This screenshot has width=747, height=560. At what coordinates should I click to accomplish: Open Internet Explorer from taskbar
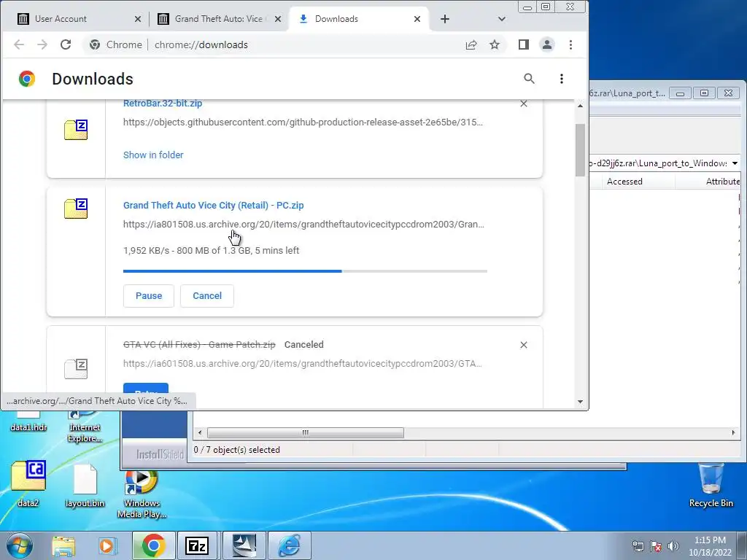(290, 545)
